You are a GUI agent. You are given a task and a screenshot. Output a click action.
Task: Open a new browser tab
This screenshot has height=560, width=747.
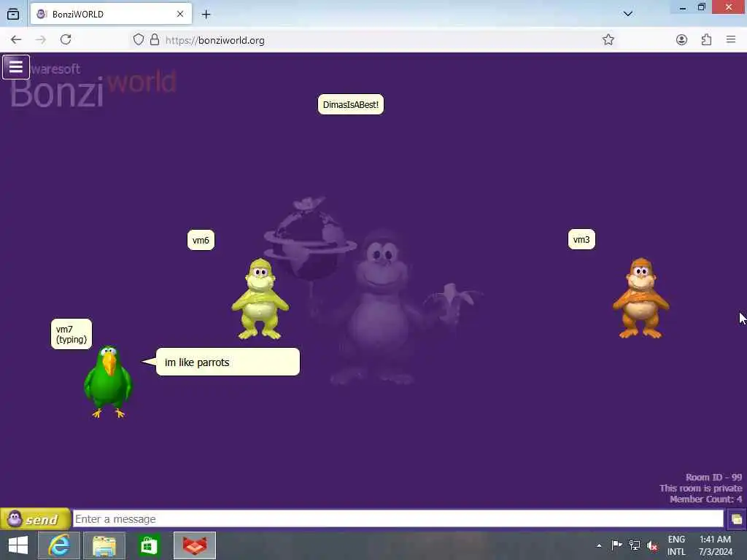point(206,15)
